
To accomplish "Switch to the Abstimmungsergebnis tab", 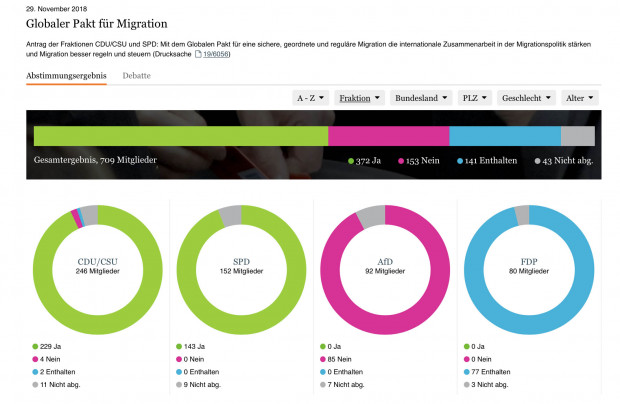I will (66, 76).
